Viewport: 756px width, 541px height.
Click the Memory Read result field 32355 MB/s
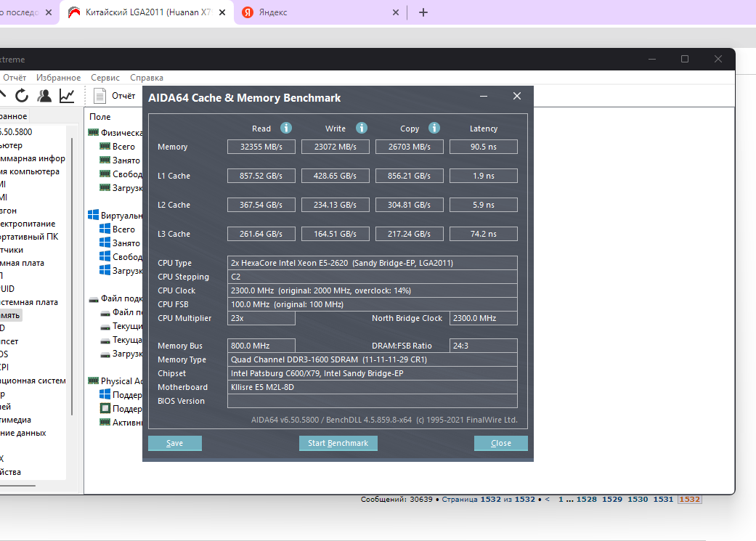coord(261,147)
